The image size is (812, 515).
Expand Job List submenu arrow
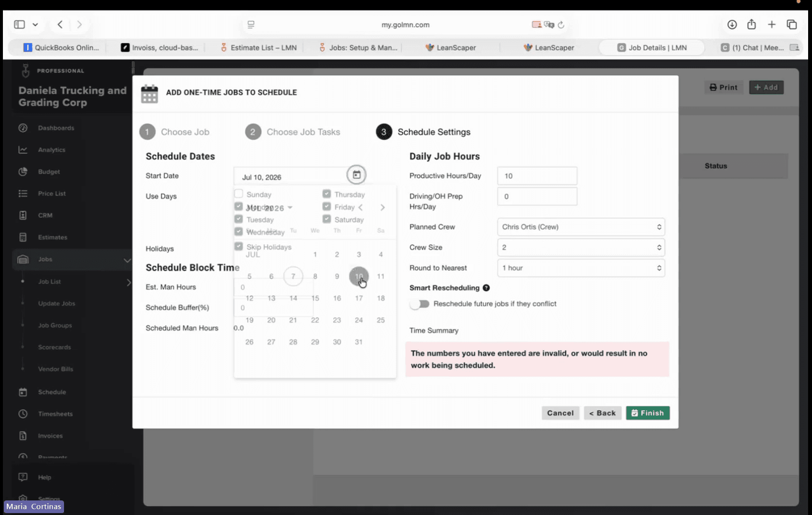click(129, 282)
